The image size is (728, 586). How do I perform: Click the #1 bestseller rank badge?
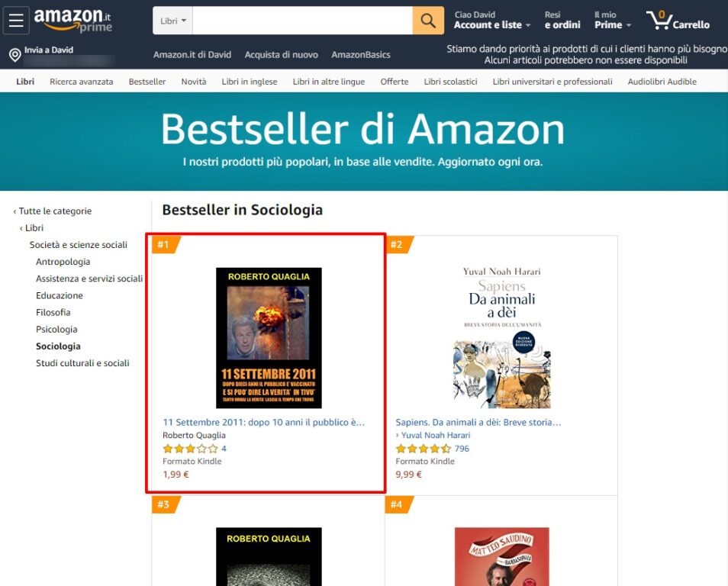(x=166, y=245)
